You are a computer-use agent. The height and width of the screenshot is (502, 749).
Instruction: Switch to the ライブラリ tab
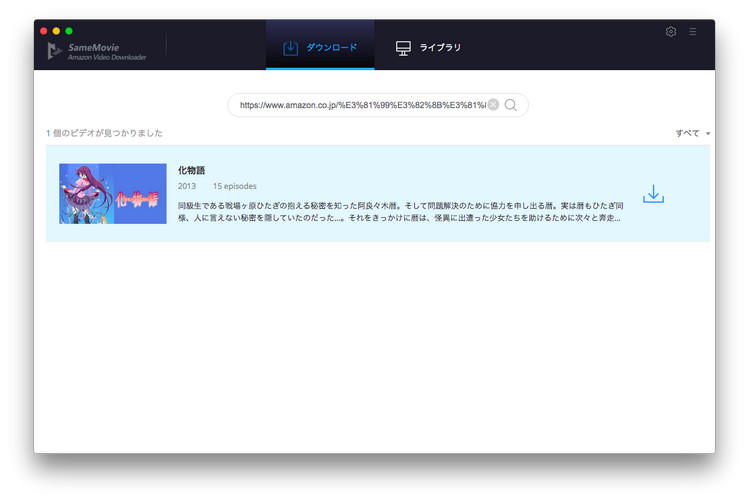click(x=428, y=47)
